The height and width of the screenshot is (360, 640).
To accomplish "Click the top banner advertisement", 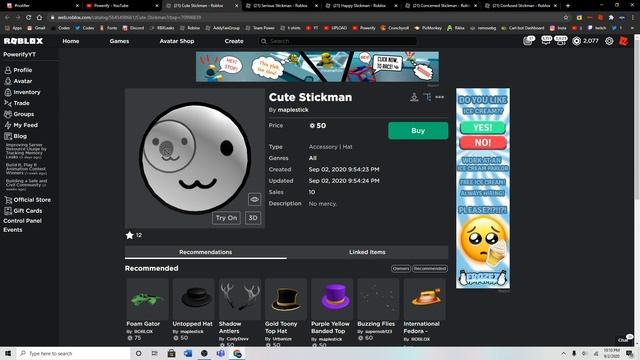I will coord(318,67).
